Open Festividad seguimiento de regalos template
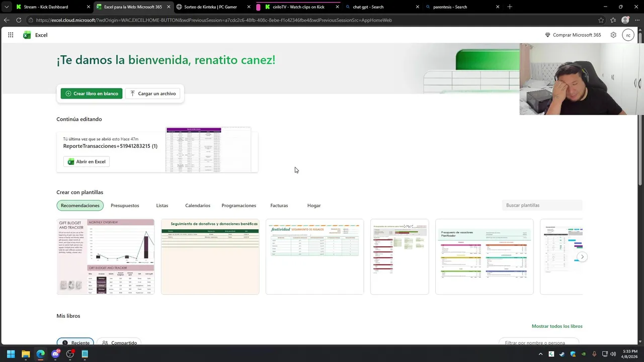Viewport: 644px width, 362px height. click(314, 256)
